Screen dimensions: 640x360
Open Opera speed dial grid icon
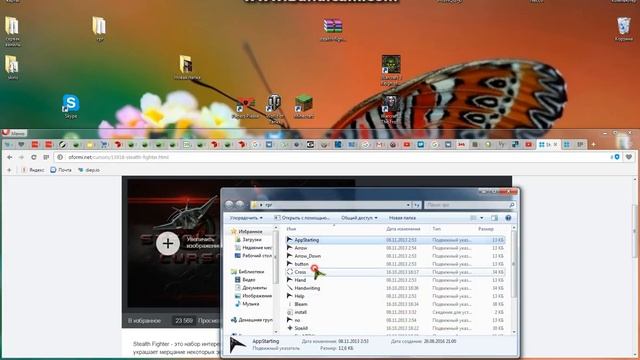[46, 157]
